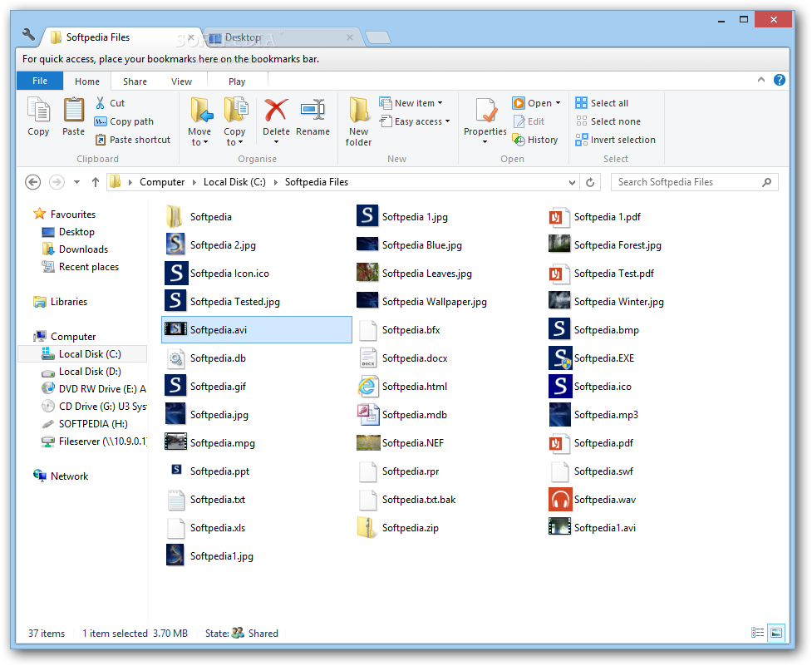Click the Rename icon
This screenshot has width=812, height=666.
(x=312, y=110)
